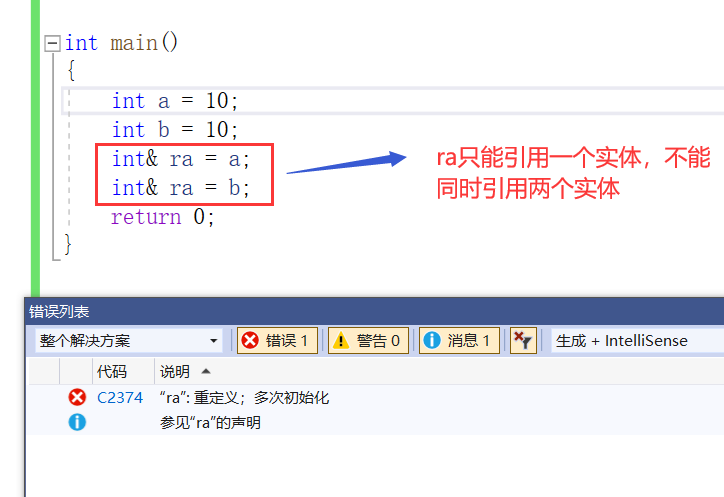
Task: Click the main function name
Action: pos(134,43)
